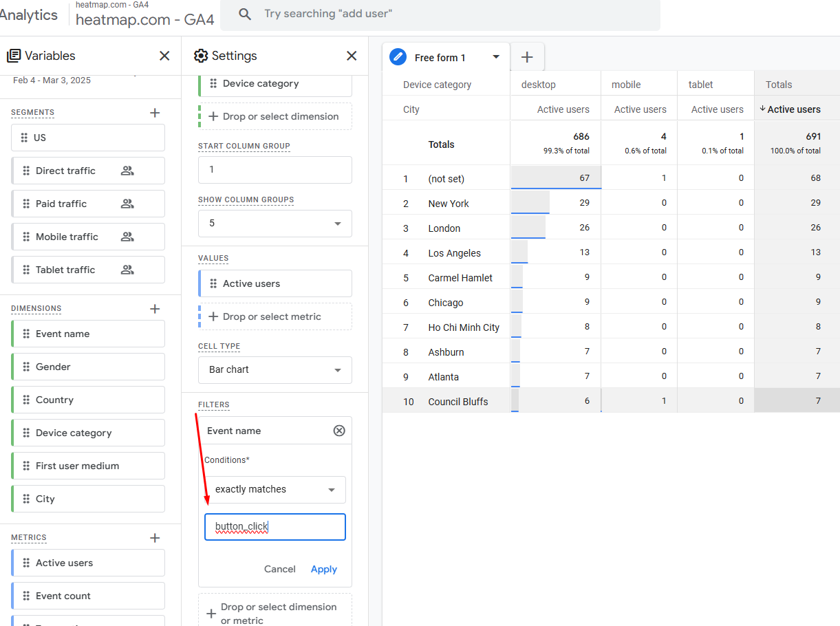Click the drag handle of US segment
The image size is (840, 626).
tap(25, 138)
